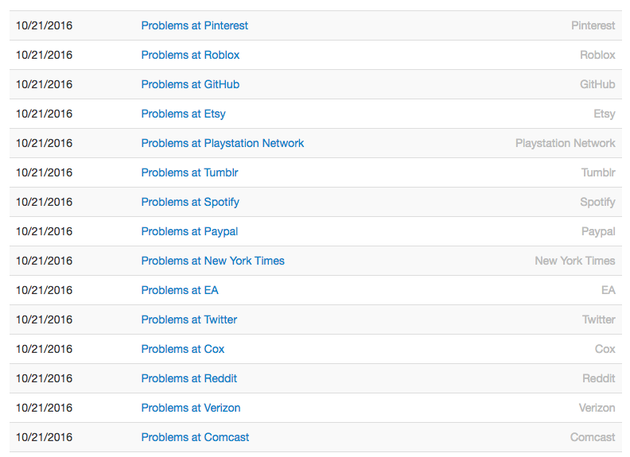
Task: Select the gray Playstation Network label
Action: [565, 143]
